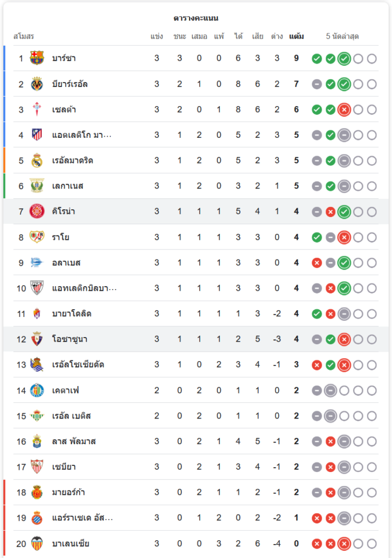Click the Real Sociedad crest icon

point(37,365)
